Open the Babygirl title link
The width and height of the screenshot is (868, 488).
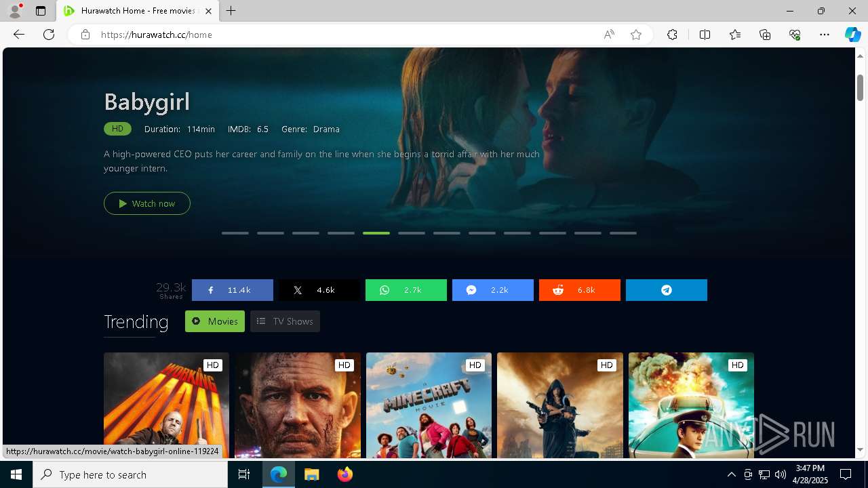pyautogui.click(x=147, y=102)
